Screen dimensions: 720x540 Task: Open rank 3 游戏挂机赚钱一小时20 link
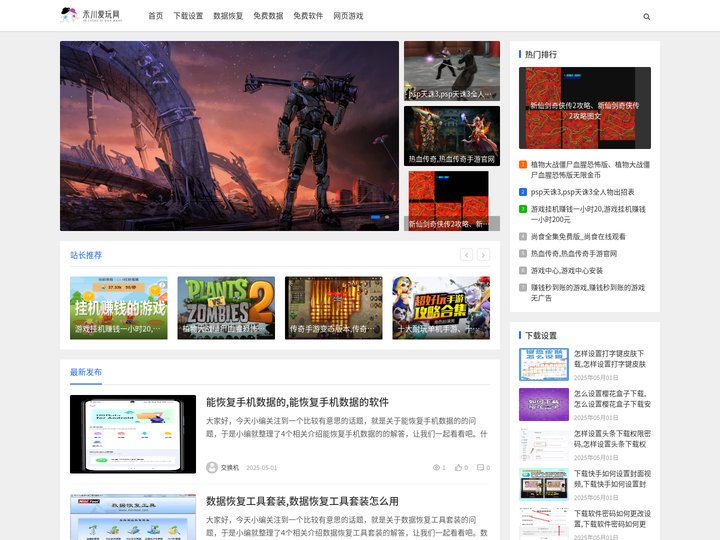588,214
